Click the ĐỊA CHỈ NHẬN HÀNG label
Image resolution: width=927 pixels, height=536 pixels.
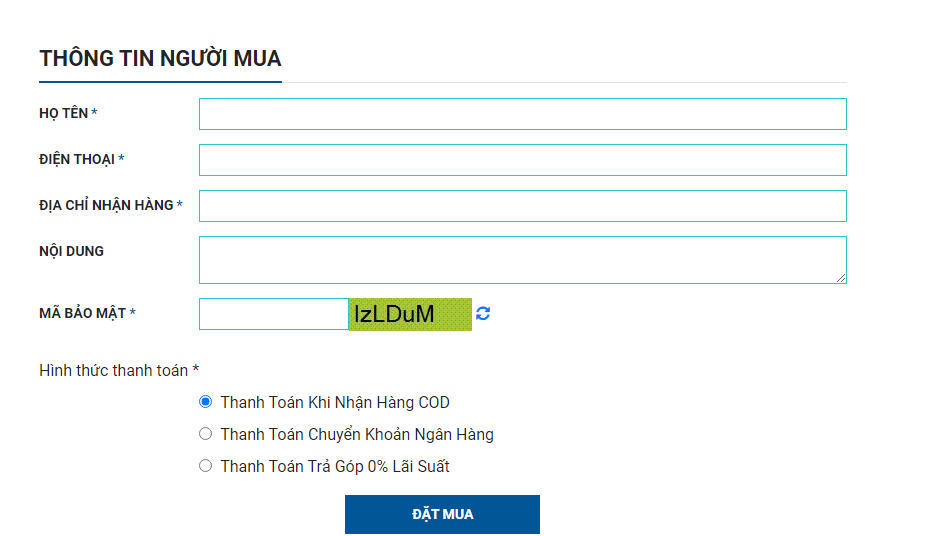(x=106, y=205)
